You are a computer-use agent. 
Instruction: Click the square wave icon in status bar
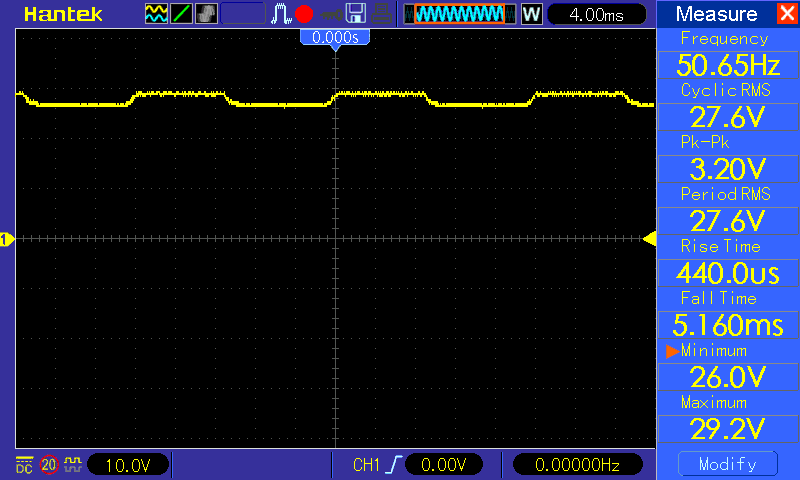tap(73, 464)
